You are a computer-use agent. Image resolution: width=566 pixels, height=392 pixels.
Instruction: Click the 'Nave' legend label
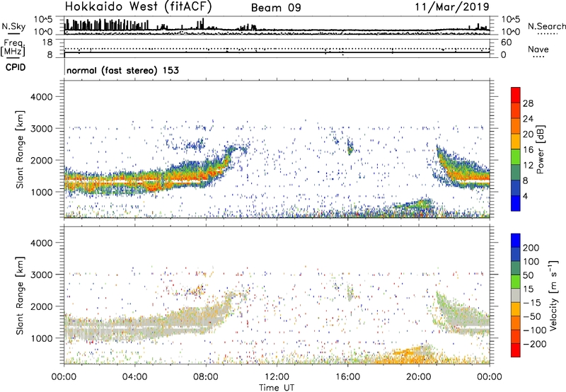pyautogui.click(x=538, y=49)
